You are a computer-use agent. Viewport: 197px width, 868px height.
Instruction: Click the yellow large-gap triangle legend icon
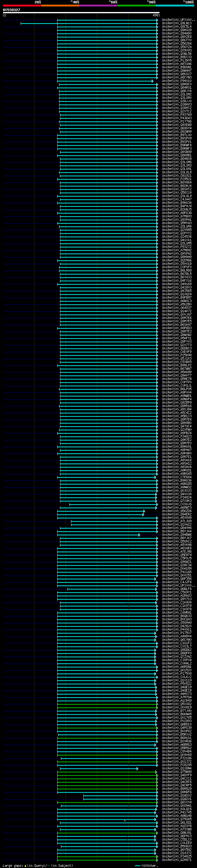pos(25,866)
